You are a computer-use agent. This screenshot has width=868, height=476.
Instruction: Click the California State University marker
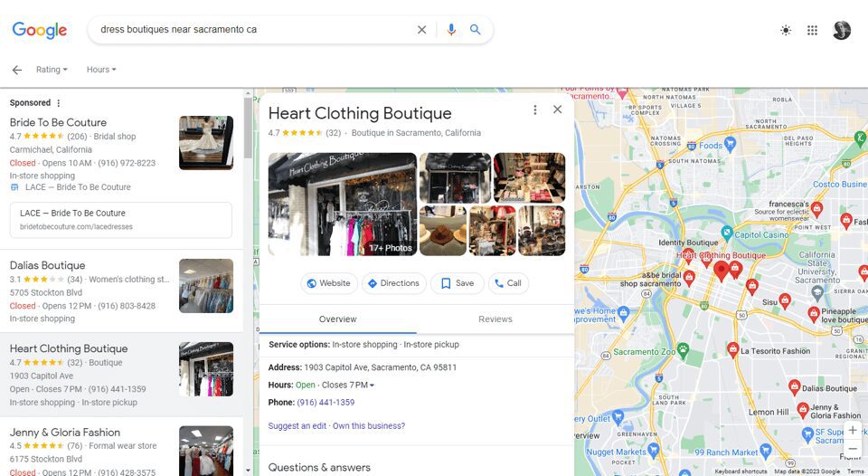click(817, 292)
